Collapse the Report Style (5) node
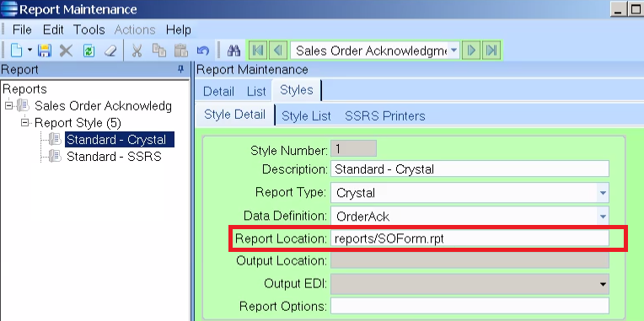Screen dimensions: 644x321 pyautogui.click(x=25, y=123)
